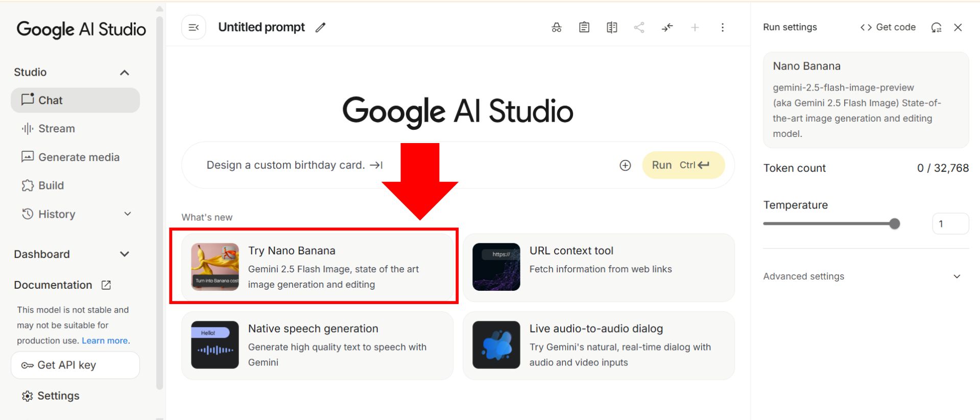
Task: Click the share prompt icon
Action: click(639, 28)
